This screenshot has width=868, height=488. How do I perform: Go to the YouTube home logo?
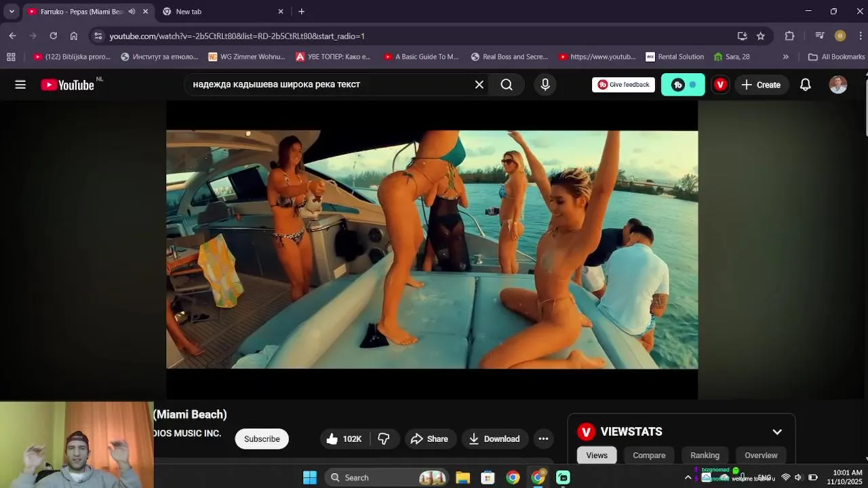tap(67, 85)
